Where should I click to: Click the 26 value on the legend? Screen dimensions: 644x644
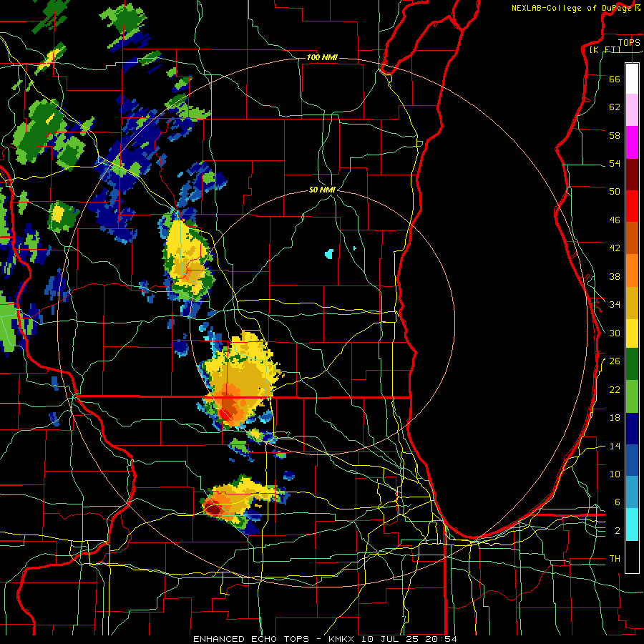tap(615, 361)
